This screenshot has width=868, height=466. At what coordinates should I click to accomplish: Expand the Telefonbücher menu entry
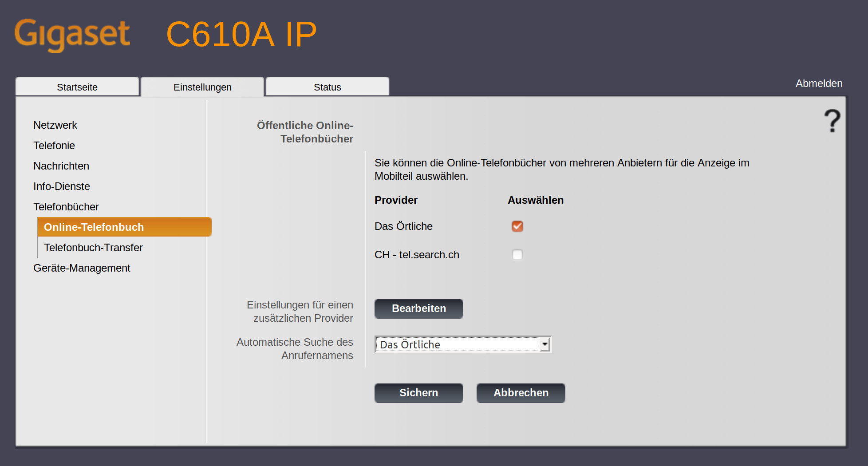click(x=66, y=207)
